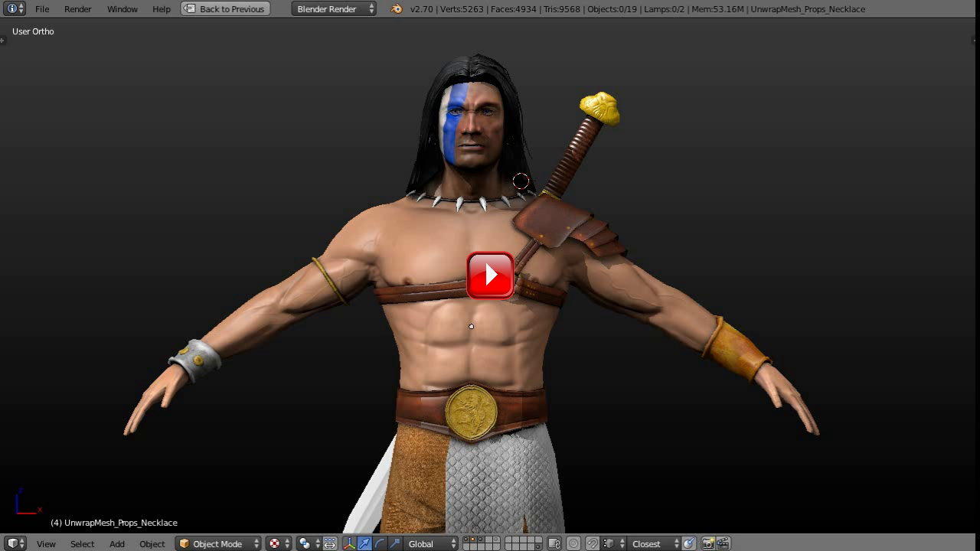This screenshot has height=551, width=980.
Task: Click the OpenGL render animation clapper icon
Action: point(723,543)
